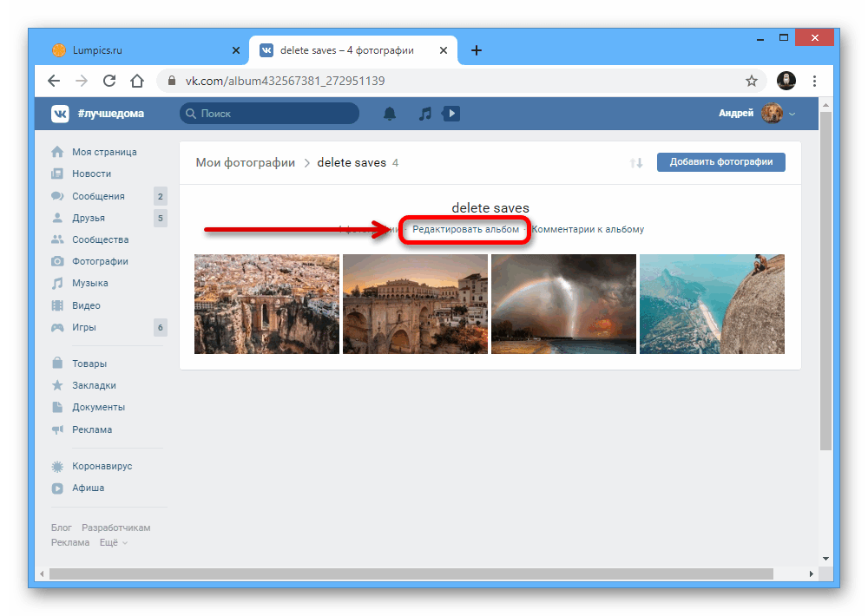Open VK notifications bell icon
868x616 pixels.
390,114
